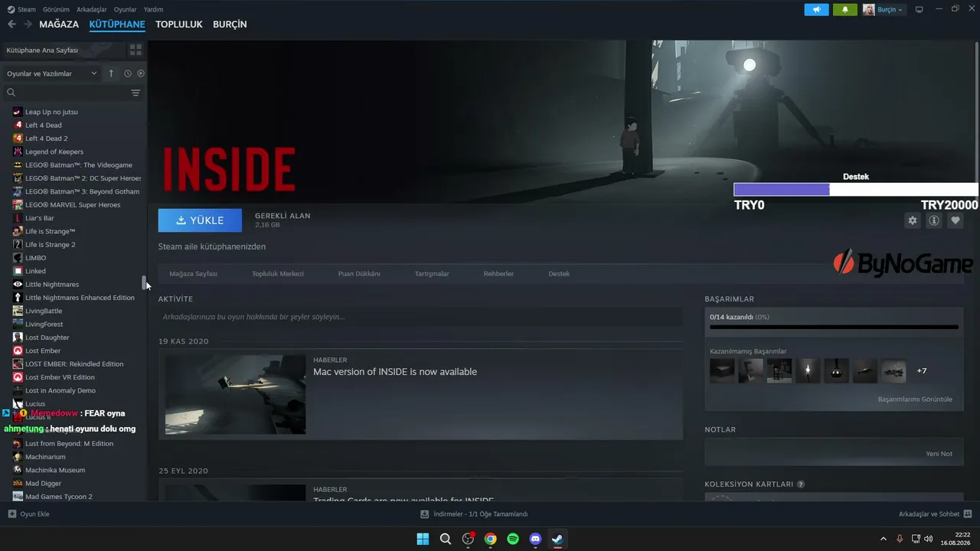Open the Burçin account dropdown

[x=884, y=10]
